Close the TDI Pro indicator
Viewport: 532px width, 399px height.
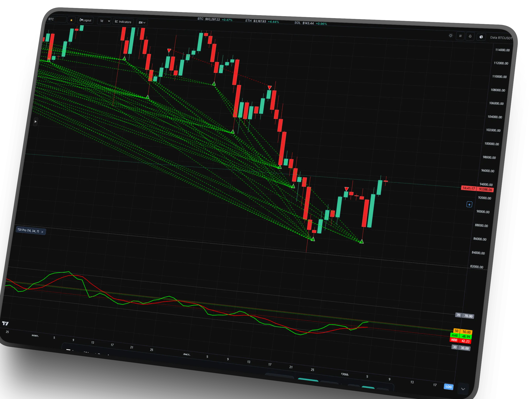click(42, 232)
